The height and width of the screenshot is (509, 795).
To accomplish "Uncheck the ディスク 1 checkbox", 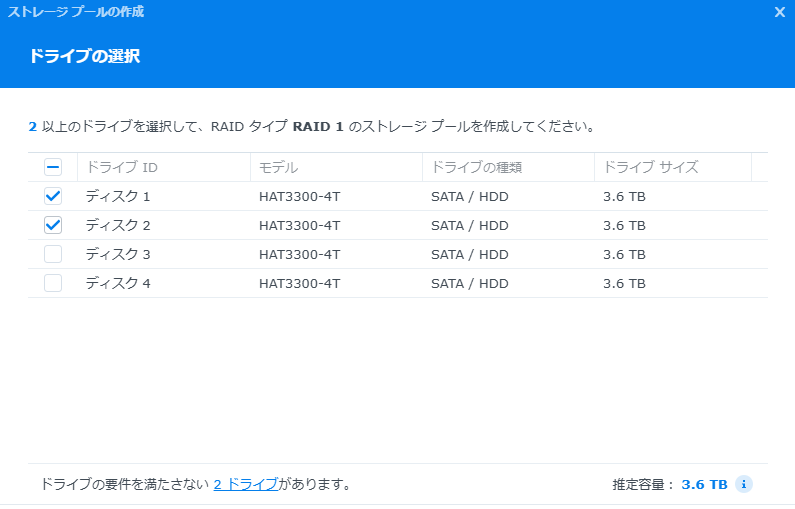I will click(x=53, y=196).
